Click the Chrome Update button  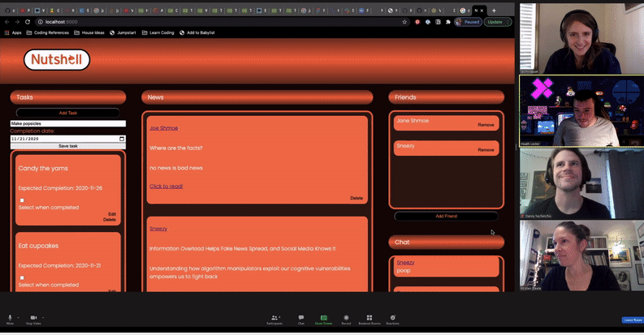tap(497, 22)
